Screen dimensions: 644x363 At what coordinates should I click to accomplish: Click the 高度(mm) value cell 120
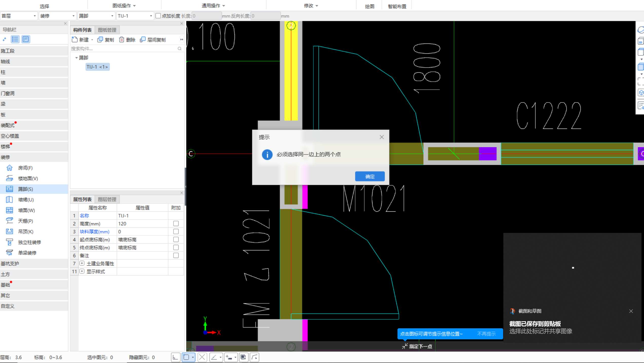click(x=142, y=224)
